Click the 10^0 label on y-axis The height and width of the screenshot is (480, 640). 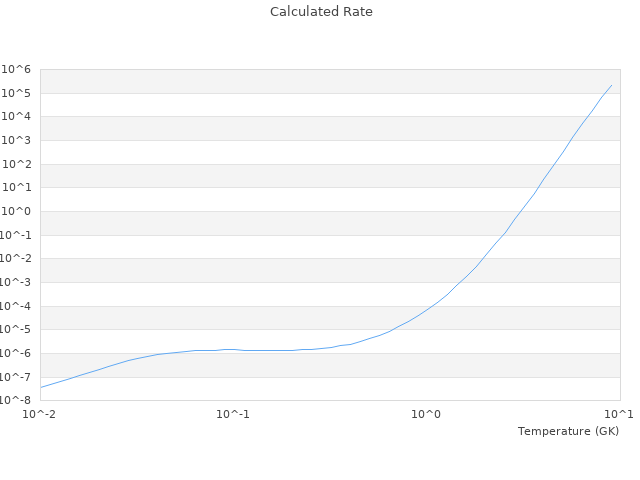coord(17,211)
